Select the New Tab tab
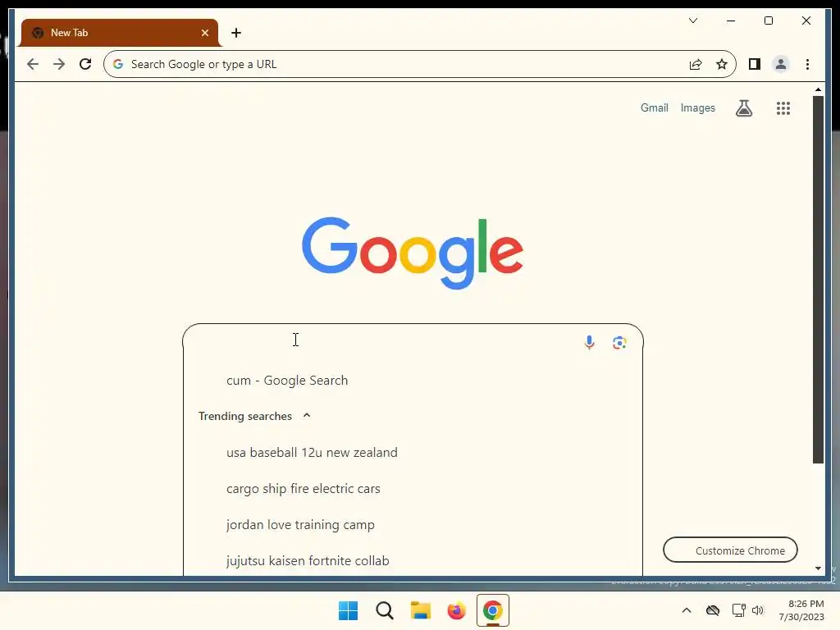Viewport: 840px width, 630px height. (120, 33)
